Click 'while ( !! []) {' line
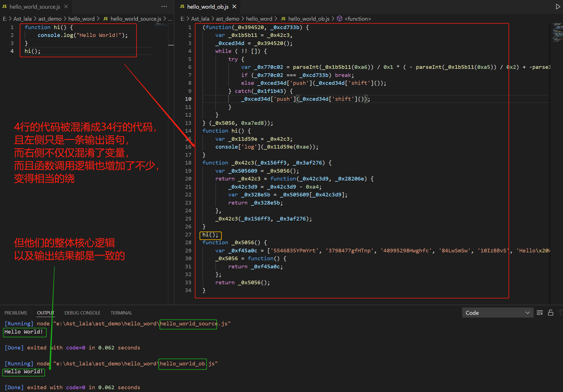Viewport: 563px width, 392px height. [241, 51]
